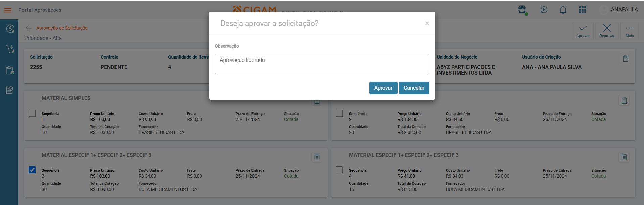644x205 pixels.
Task: Click the Observação text field
Action: pyautogui.click(x=322, y=64)
